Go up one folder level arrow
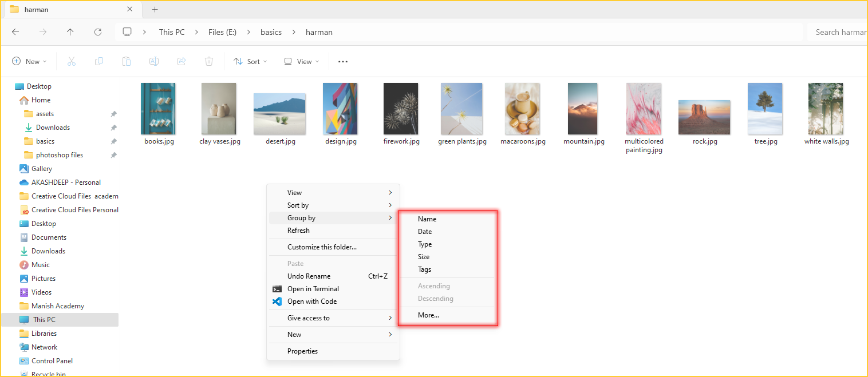Screen dimensions: 868x377 coord(70,32)
